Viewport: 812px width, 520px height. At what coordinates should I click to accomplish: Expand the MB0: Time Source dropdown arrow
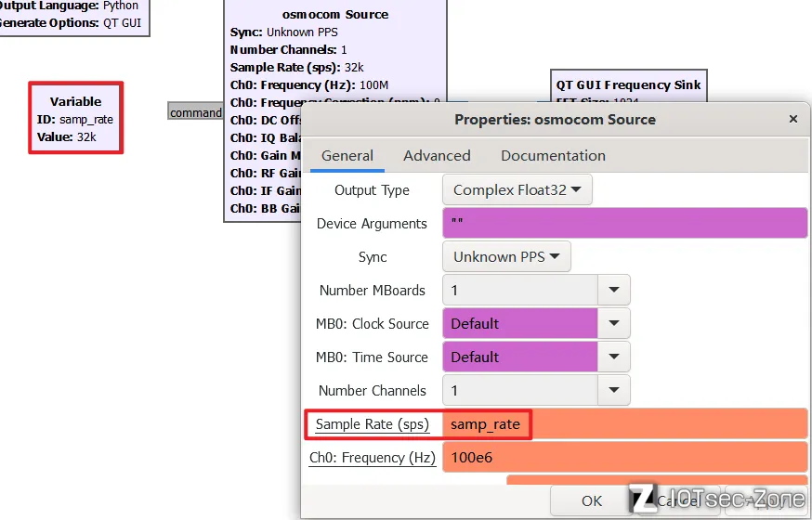(x=614, y=357)
